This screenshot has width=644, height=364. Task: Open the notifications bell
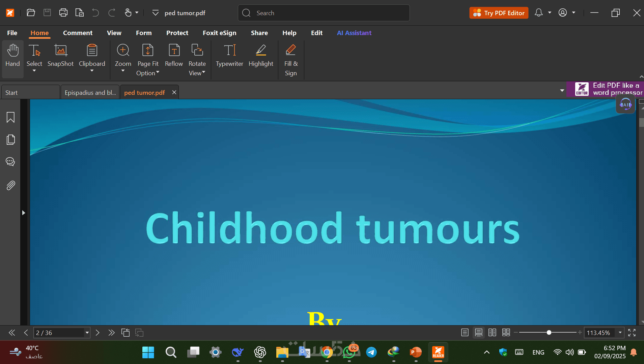point(539,13)
